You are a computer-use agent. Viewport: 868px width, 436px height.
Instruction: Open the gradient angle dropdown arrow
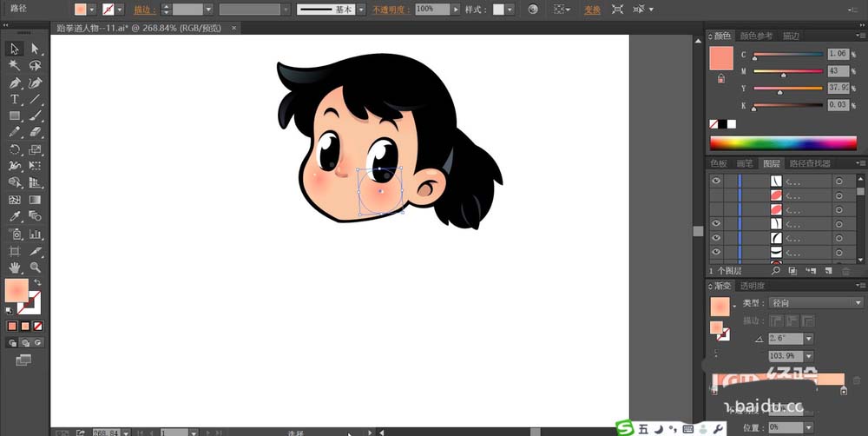point(809,339)
